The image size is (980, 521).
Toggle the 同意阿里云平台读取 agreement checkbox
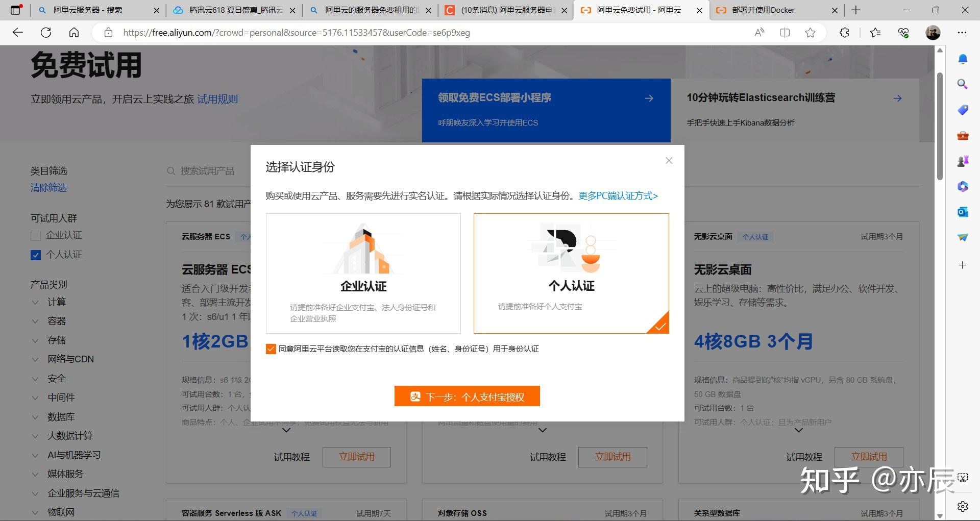click(271, 349)
